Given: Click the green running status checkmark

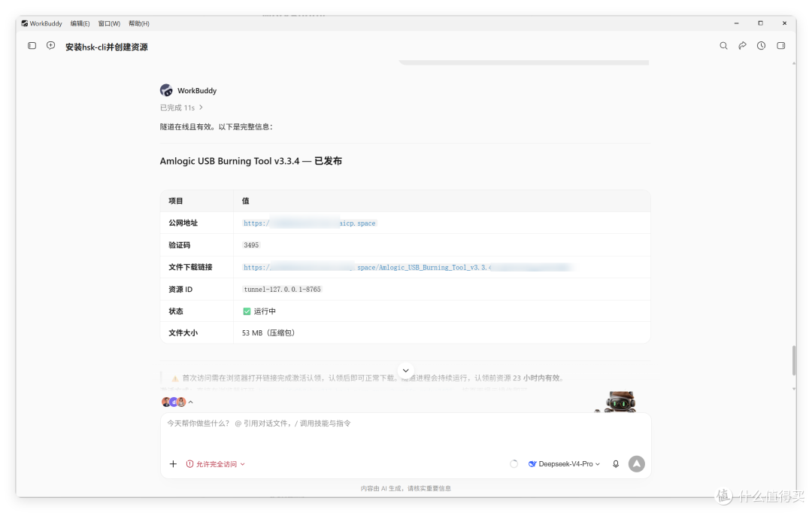Looking at the screenshot, I should (247, 311).
